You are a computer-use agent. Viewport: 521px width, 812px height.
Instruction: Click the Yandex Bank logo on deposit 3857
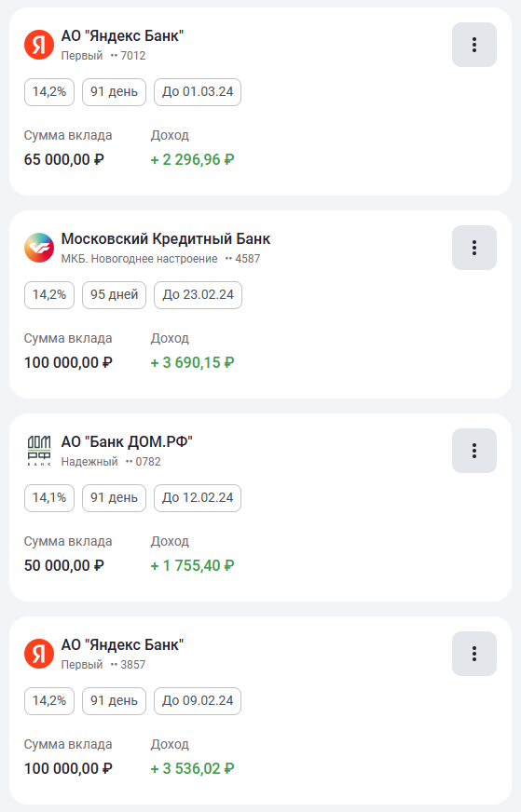[39, 654]
